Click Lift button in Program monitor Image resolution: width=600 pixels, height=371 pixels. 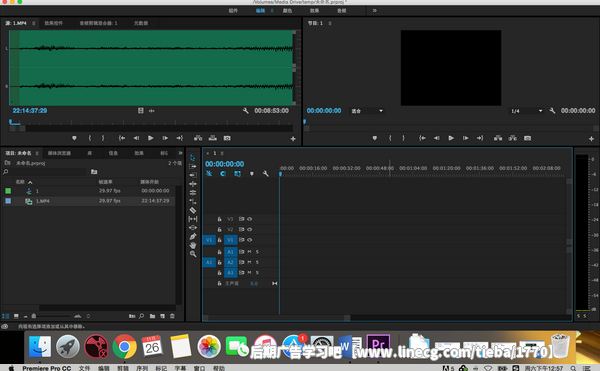498,138
